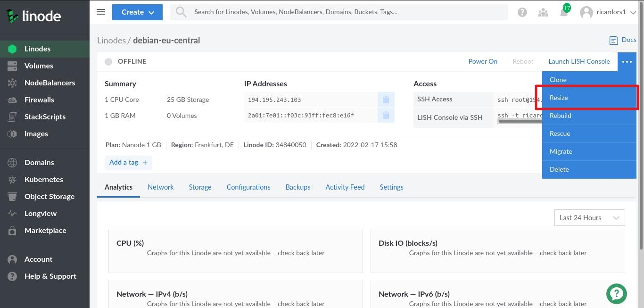The width and height of the screenshot is (644, 308).
Task: Open Images in the sidebar
Action: (45, 134)
